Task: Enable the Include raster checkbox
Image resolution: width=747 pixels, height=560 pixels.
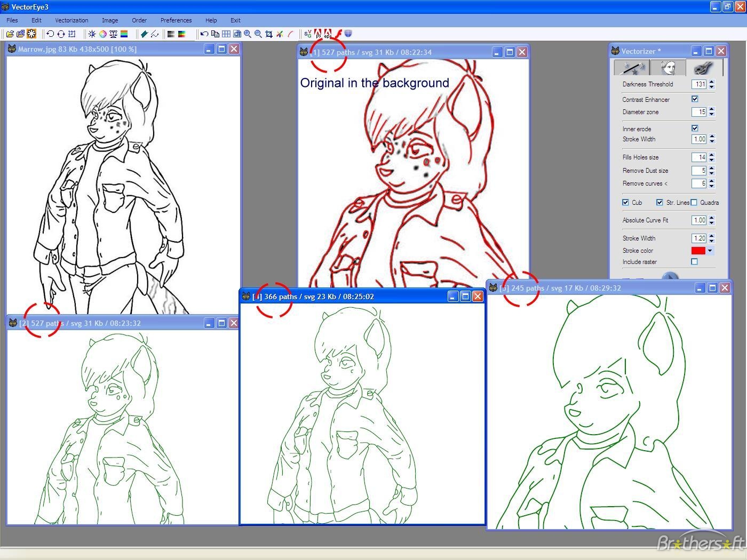Action: click(694, 262)
